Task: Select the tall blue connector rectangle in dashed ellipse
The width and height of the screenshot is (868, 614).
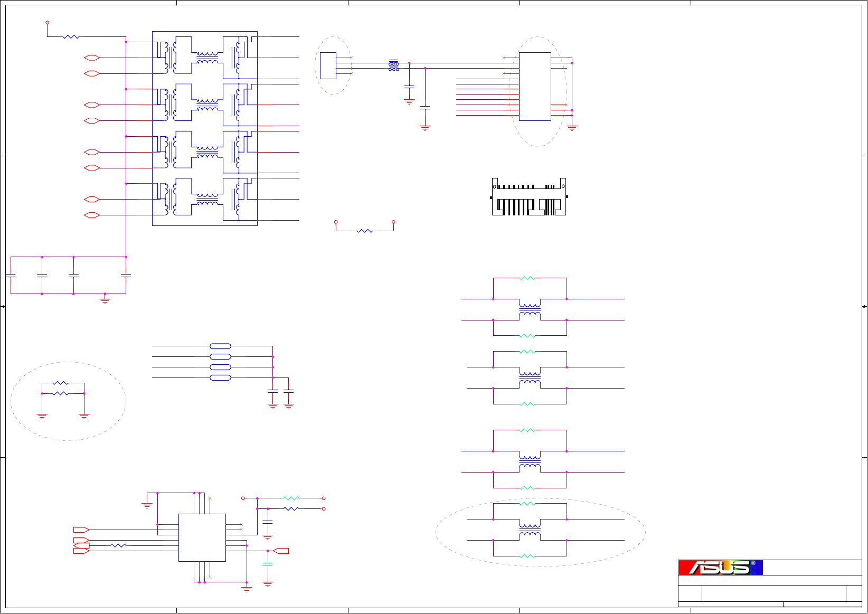Action: tap(535, 87)
